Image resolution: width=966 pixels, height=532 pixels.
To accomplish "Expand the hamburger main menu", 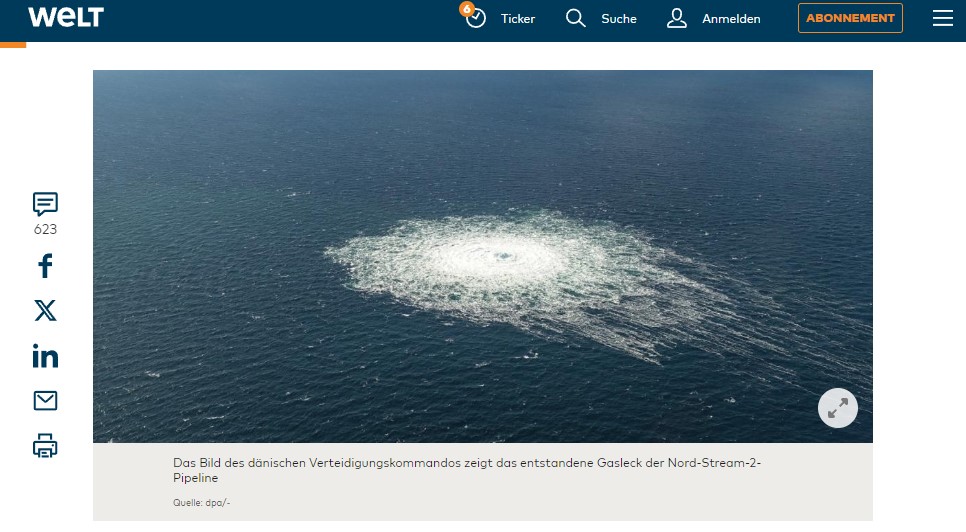I will coord(942,19).
